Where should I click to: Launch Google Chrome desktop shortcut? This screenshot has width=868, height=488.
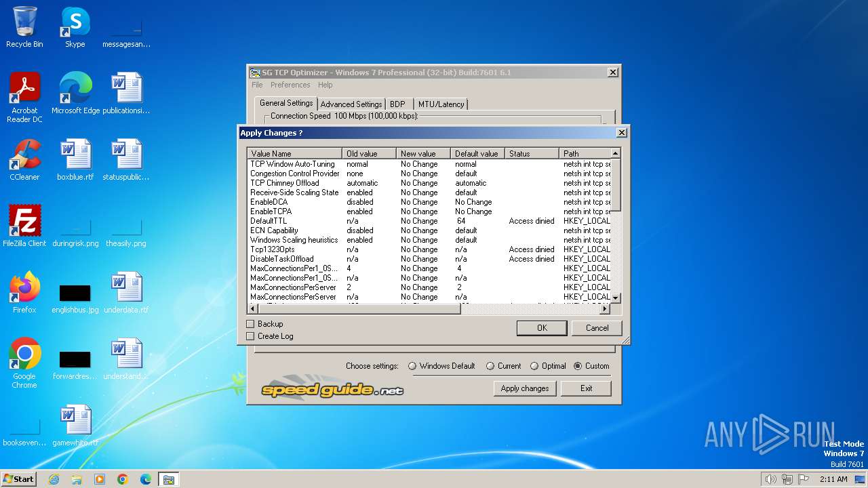[x=24, y=363]
